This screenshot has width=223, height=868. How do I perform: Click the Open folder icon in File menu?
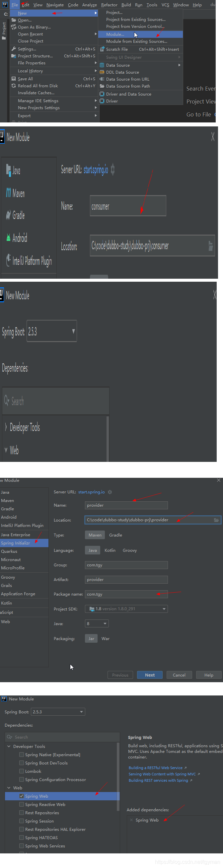14,20
